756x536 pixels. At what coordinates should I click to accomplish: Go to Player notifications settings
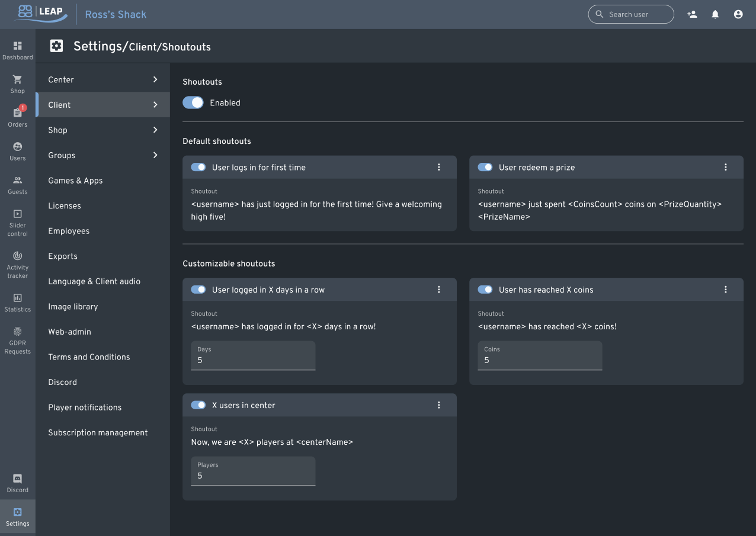point(85,407)
